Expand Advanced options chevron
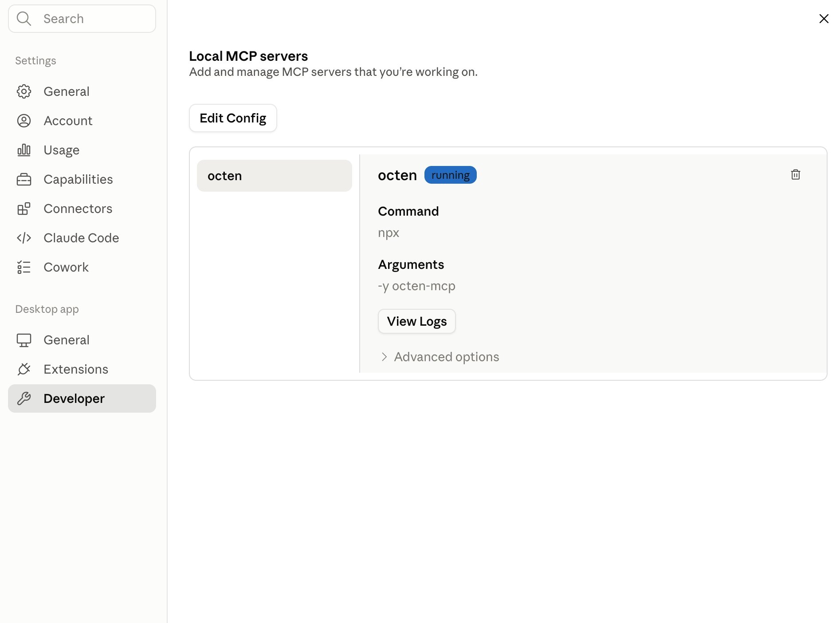The image size is (840, 623). [x=384, y=357]
